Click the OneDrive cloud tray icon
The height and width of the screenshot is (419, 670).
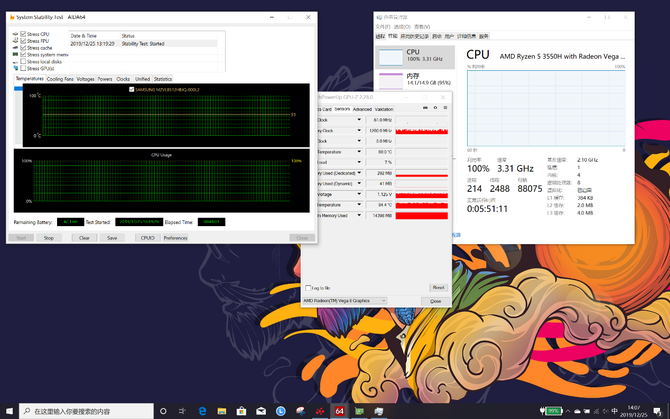tap(577, 411)
